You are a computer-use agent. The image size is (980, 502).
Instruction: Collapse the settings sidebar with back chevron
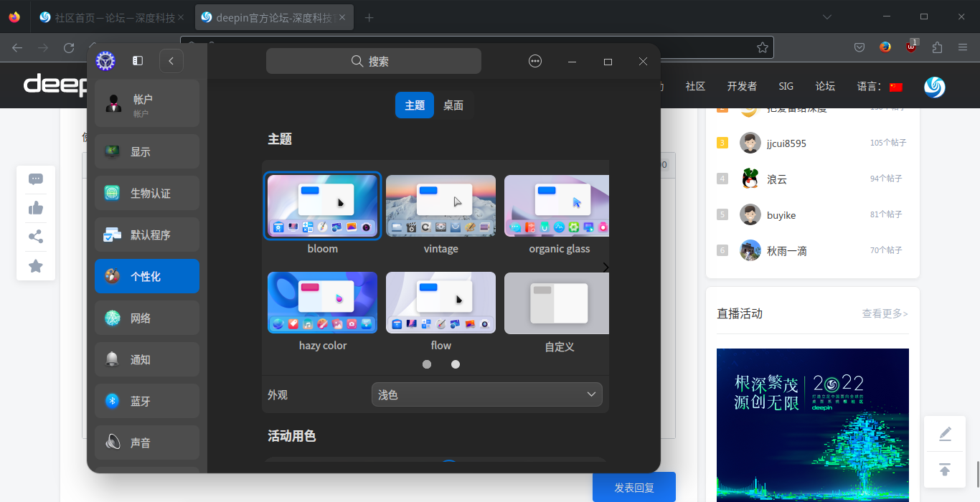tap(171, 61)
